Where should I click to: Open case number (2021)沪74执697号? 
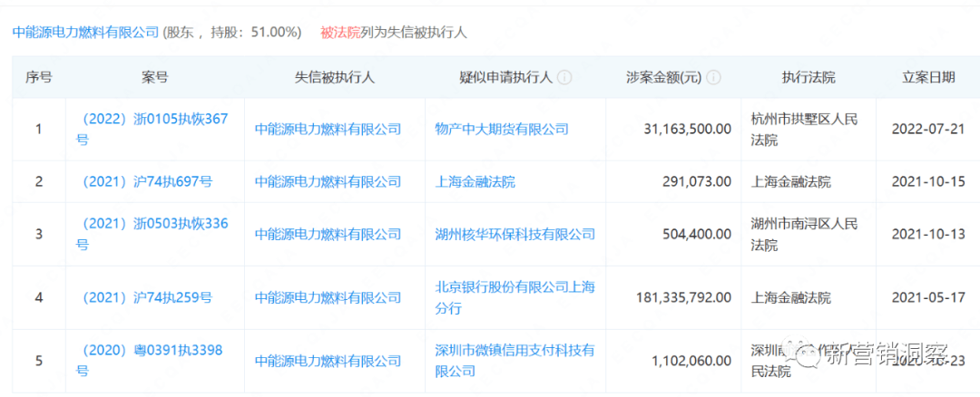click(146, 181)
